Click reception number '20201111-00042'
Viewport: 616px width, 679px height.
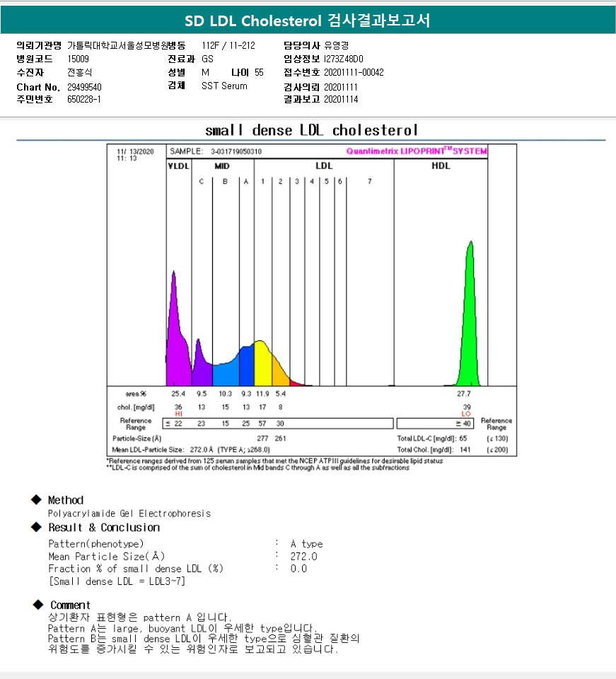click(x=354, y=72)
